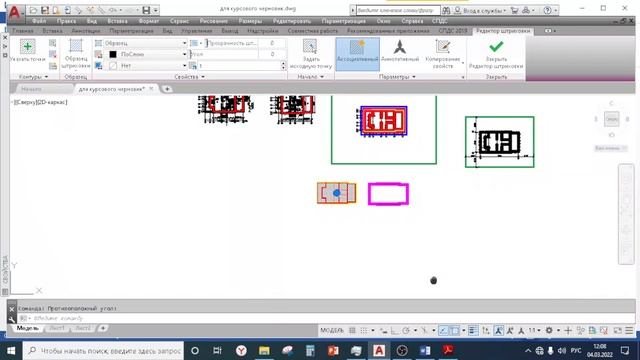Click the МОДЕЛЬ status bar button
640x360 pixels.
tap(332, 330)
